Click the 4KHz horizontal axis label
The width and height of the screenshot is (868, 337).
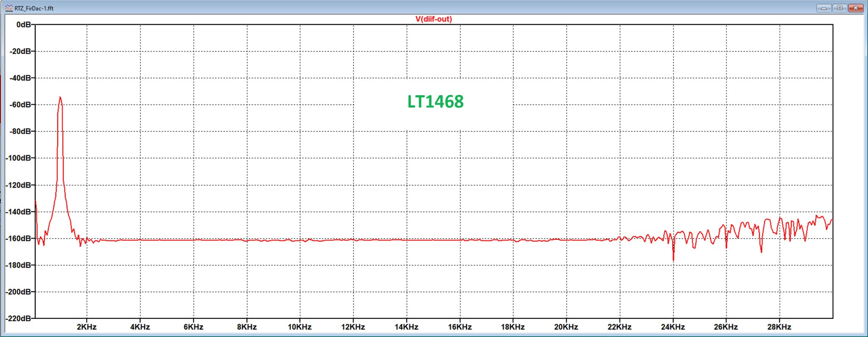[140, 327]
